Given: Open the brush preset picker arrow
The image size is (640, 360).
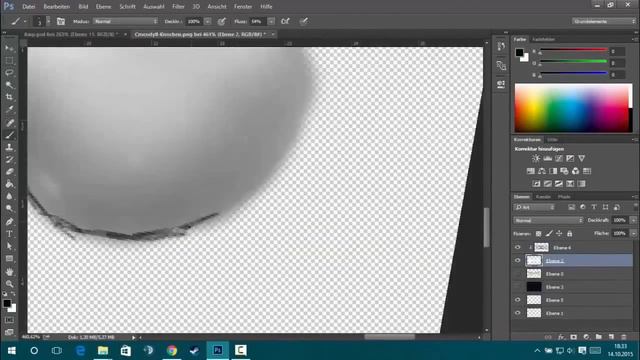Looking at the screenshot, I should [x=49, y=21].
